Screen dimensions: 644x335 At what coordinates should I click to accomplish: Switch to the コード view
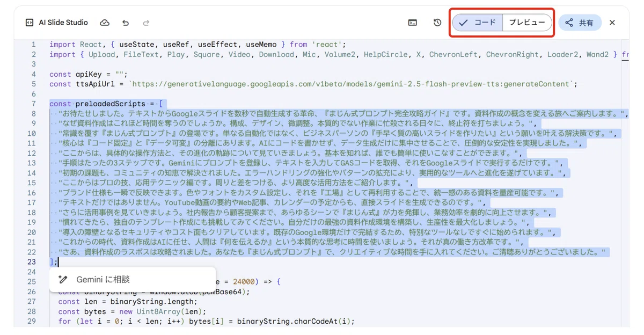[478, 23]
